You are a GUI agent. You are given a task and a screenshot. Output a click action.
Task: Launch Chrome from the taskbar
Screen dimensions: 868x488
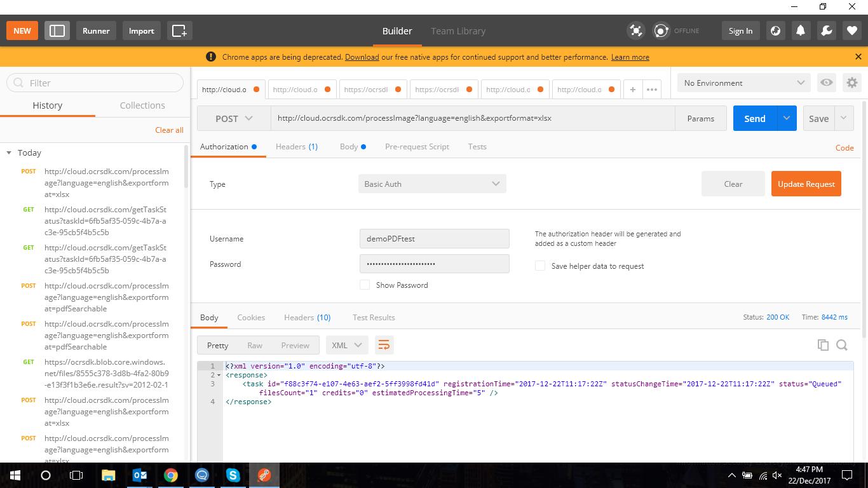click(x=170, y=475)
